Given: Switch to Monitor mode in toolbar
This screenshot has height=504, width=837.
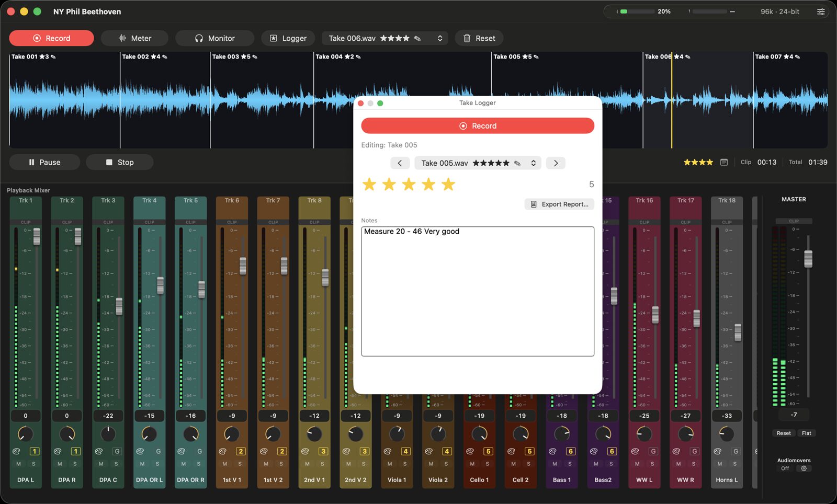Looking at the screenshot, I should click(x=214, y=38).
